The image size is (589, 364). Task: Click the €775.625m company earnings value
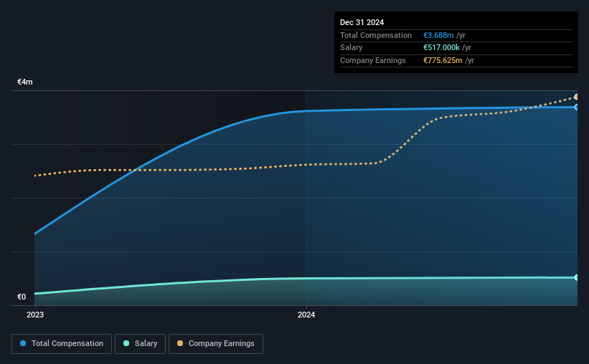coord(443,60)
